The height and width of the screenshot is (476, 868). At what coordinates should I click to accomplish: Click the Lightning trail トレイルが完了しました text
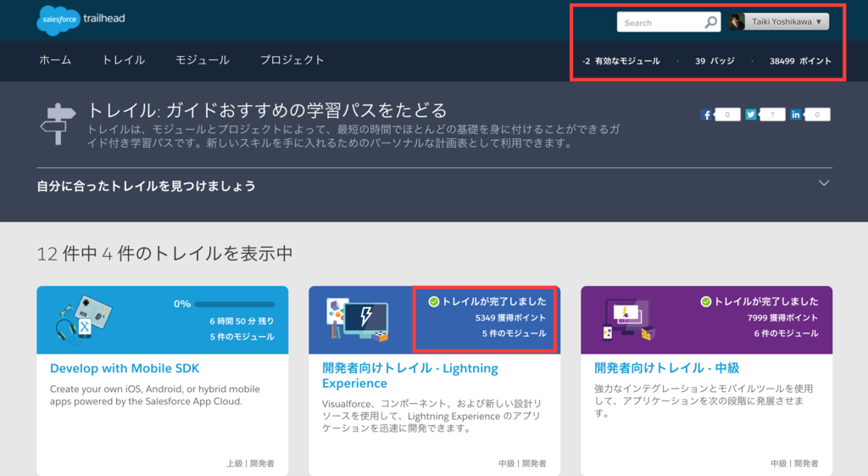494,301
